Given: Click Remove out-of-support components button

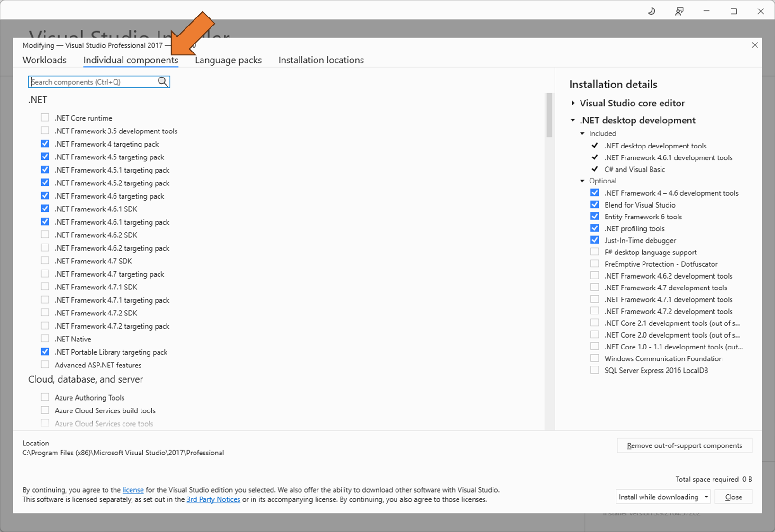Looking at the screenshot, I should [x=684, y=445].
